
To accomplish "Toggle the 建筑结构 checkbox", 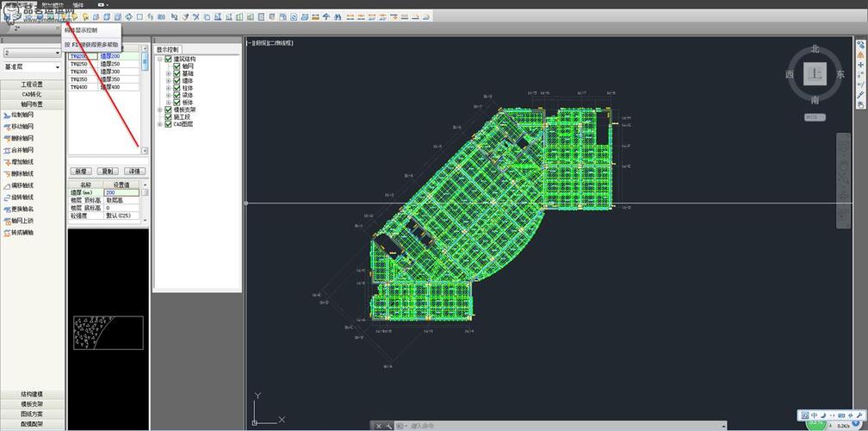I will pos(169,59).
